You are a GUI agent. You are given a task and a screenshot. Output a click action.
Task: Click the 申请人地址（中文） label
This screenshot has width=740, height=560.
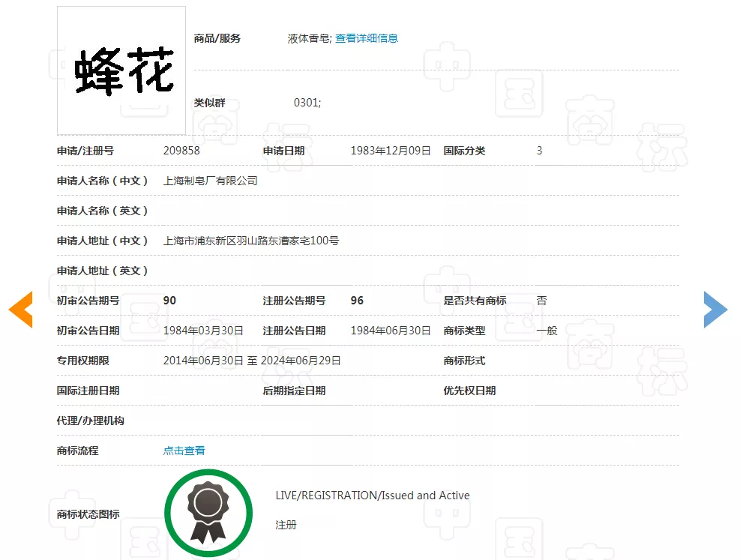coord(103,241)
